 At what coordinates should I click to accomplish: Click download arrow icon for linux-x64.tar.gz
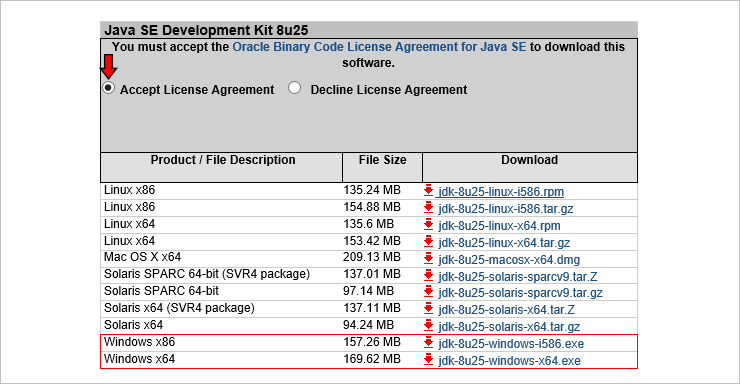pyautogui.click(x=429, y=242)
